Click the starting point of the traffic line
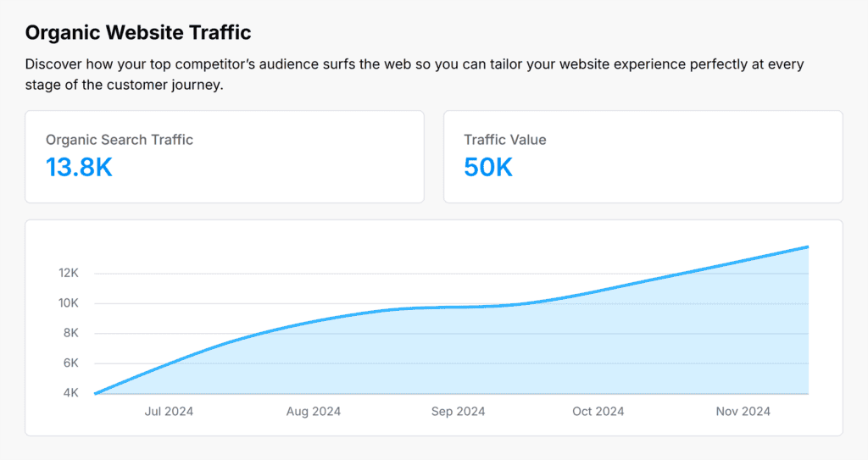Image resolution: width=868 pixels, height=460 pixels. [x=95, y=393]
